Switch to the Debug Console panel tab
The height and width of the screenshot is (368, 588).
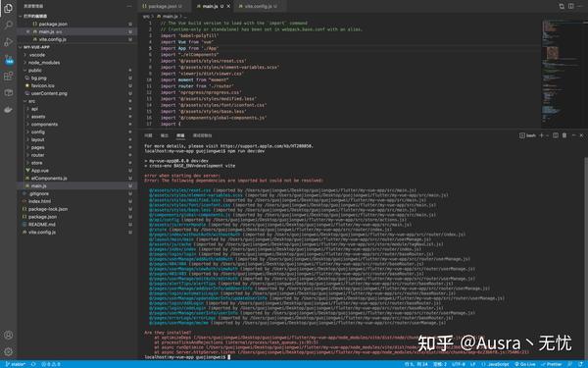202,135
